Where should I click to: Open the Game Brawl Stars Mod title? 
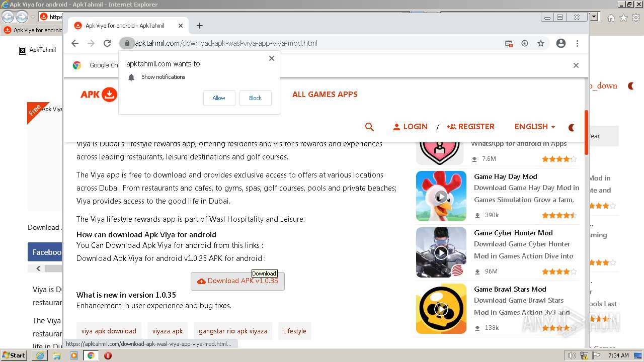point(510,289)
